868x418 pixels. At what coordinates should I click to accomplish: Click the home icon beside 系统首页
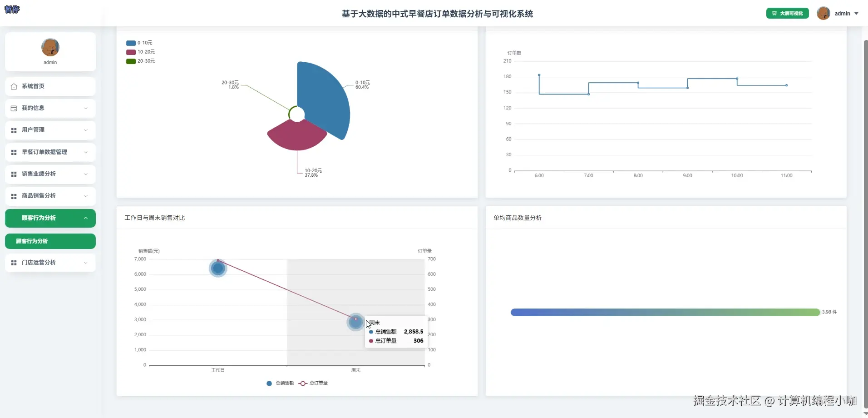pos(14,86)
